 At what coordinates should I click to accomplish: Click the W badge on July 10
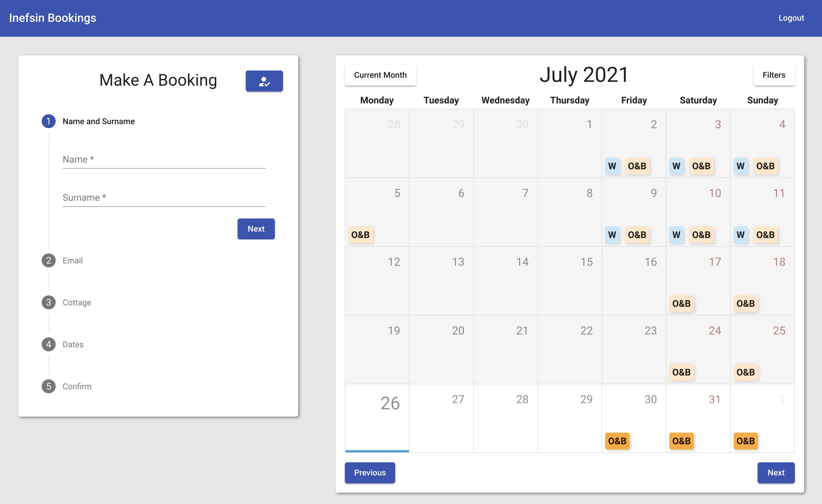coord(676,235)
